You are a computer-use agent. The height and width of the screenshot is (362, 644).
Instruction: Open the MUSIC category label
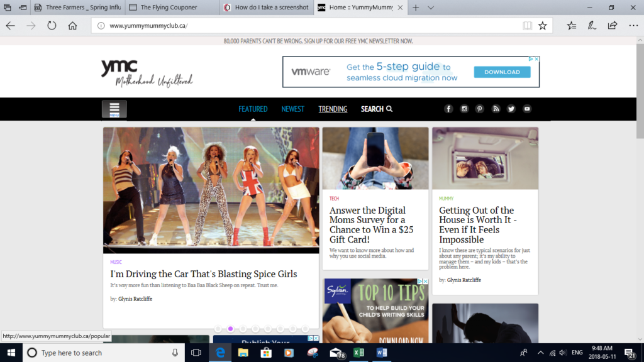(116, 262)
